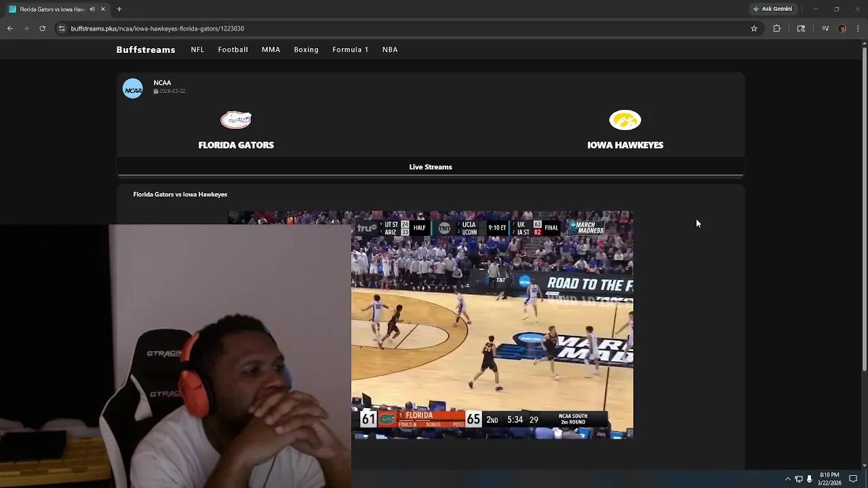Viewport: 868px width, 488px height.
Task: Click the NCAA league name text
Action: [162, 83]
